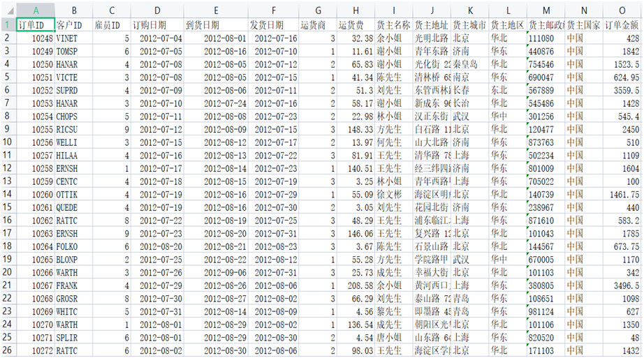The width and height of the screenshot is (644, 358).
Task: Click the 运货商 header cell
Action: [318, 25]
